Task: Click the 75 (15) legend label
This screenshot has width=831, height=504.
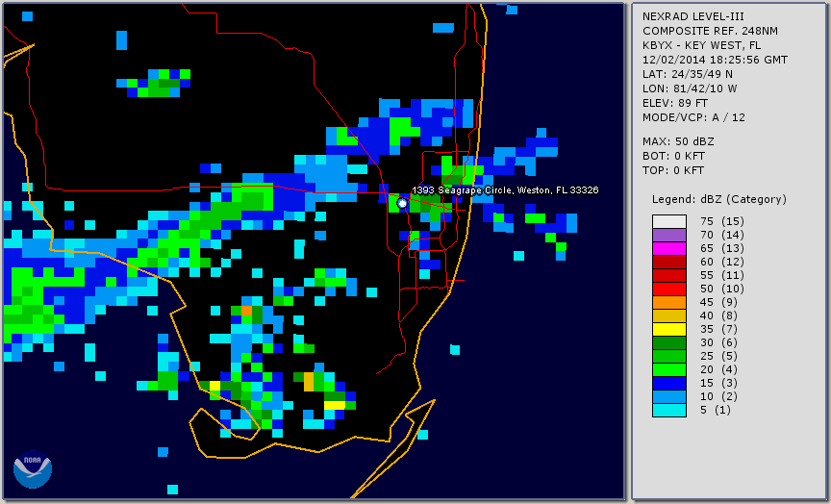Action: pos(721,221)
